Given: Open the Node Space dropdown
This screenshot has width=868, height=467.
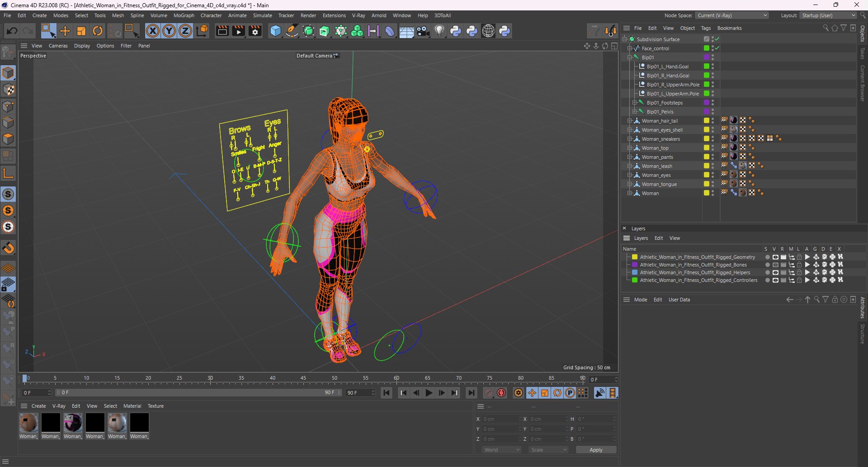Looking at the screenshot, I should click(x=732, y=15).
